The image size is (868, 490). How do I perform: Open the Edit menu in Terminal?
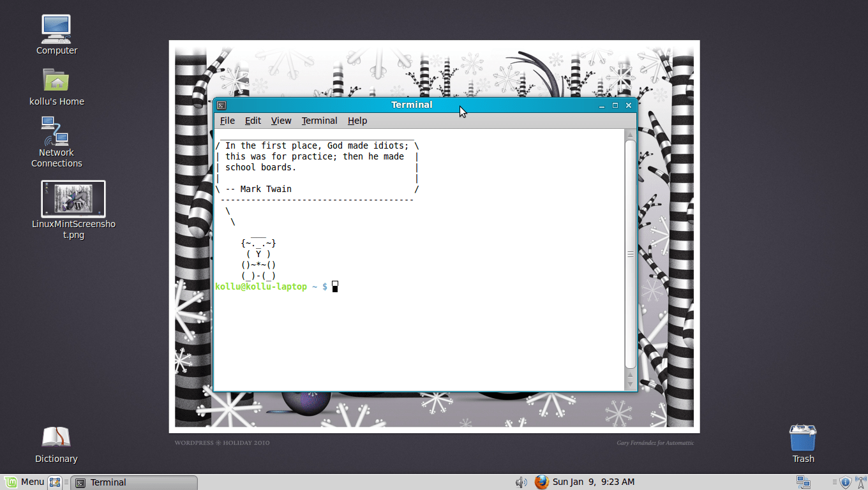coord(253,121)
